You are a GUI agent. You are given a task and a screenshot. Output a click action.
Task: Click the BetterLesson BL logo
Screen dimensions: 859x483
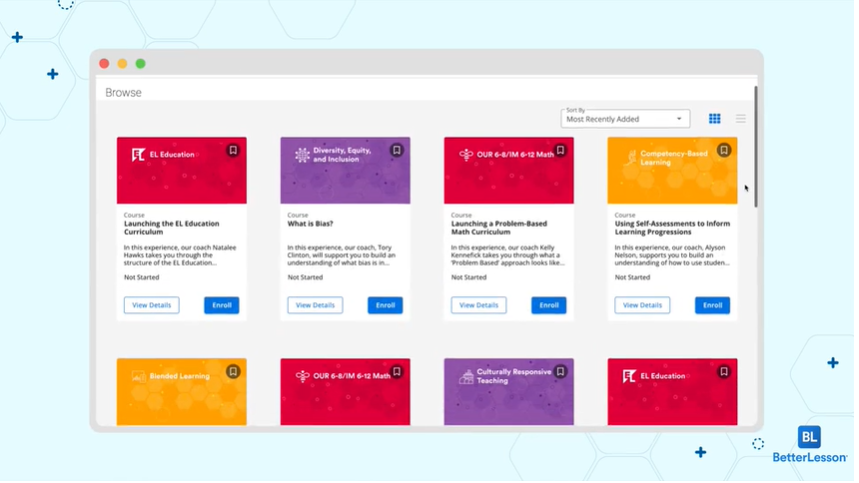click(x=814, y=439)
